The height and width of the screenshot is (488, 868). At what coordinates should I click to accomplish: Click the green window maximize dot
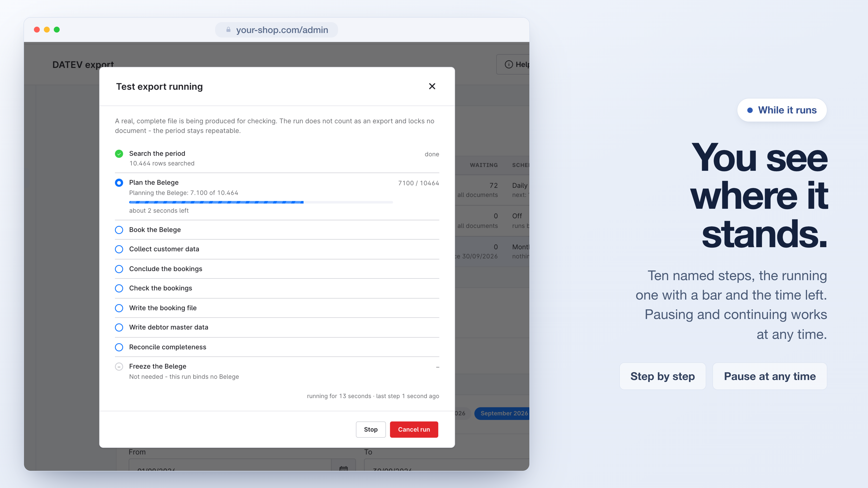pyautogui.click(x=57, y=30)
